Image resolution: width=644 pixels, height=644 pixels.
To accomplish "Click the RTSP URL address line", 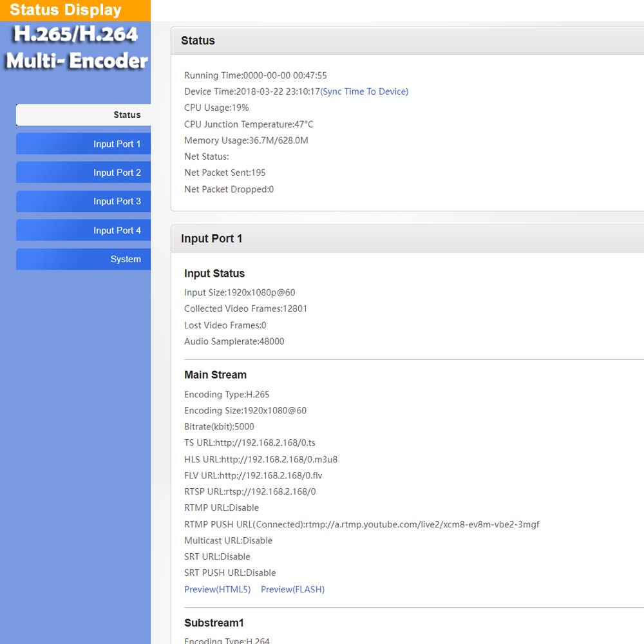I will (x=250, y=491).
